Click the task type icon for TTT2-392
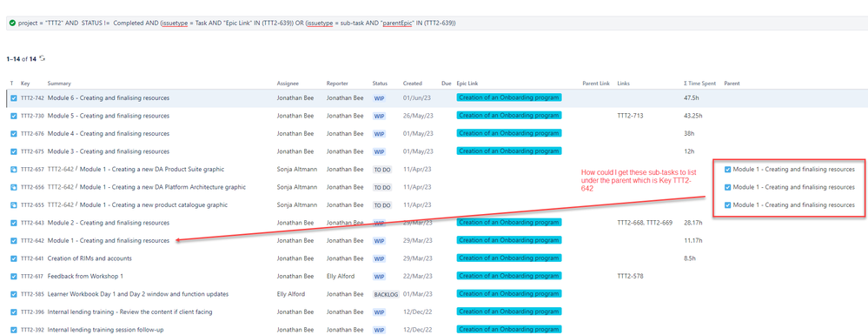Image resolution: width=868 pixels, height=335 pixels. point(14,330)
